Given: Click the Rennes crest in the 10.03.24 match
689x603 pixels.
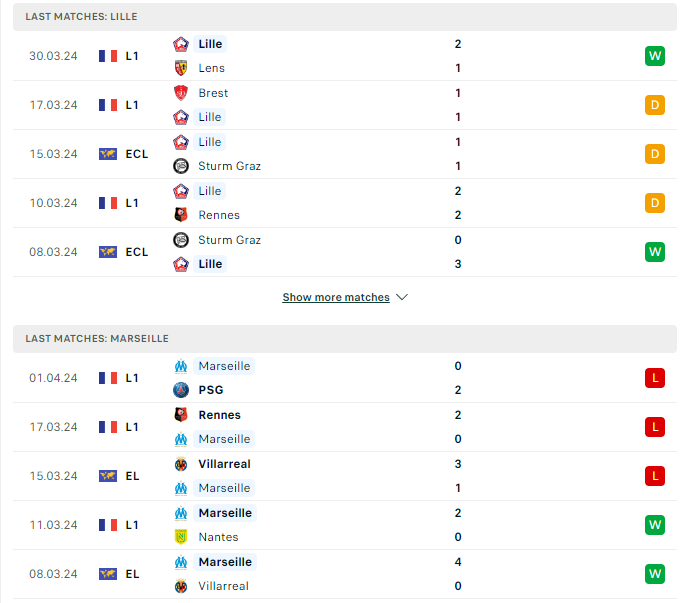Looking at the screenshot, I should (x=181, y=215).
